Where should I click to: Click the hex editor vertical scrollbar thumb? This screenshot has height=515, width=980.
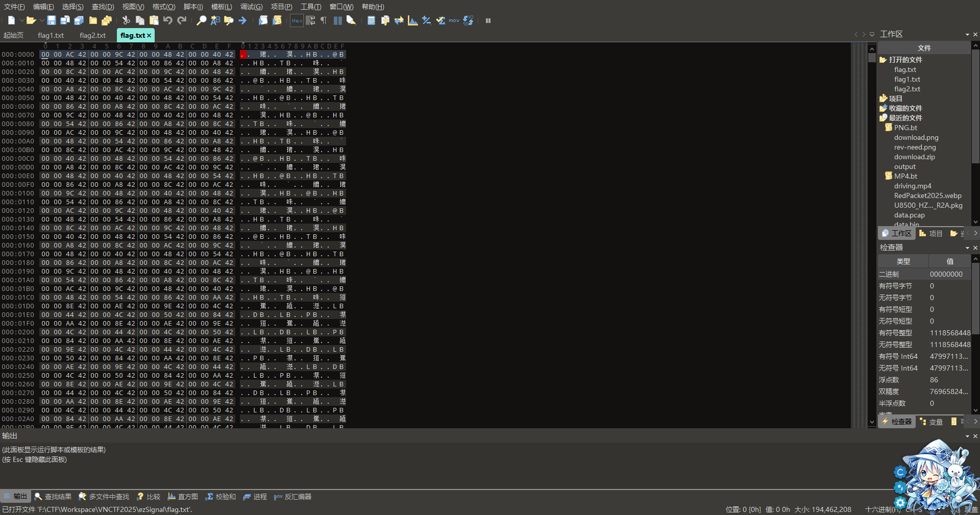(872, 58)
